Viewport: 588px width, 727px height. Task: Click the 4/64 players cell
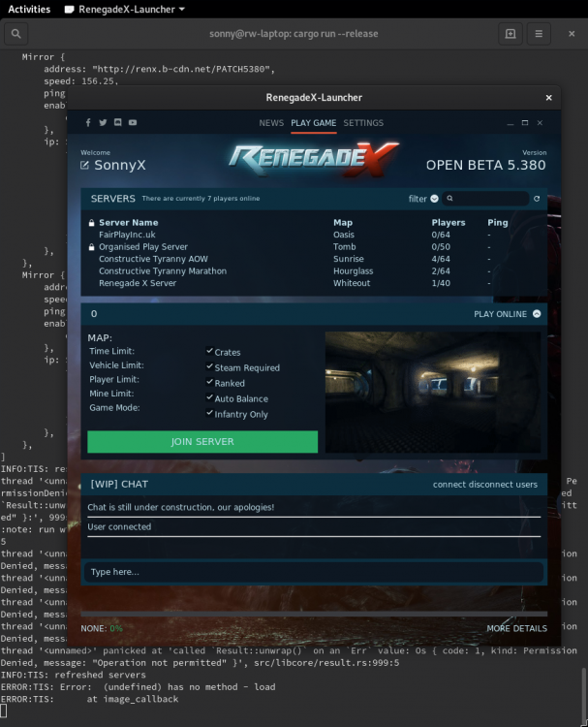click(441, 259)
